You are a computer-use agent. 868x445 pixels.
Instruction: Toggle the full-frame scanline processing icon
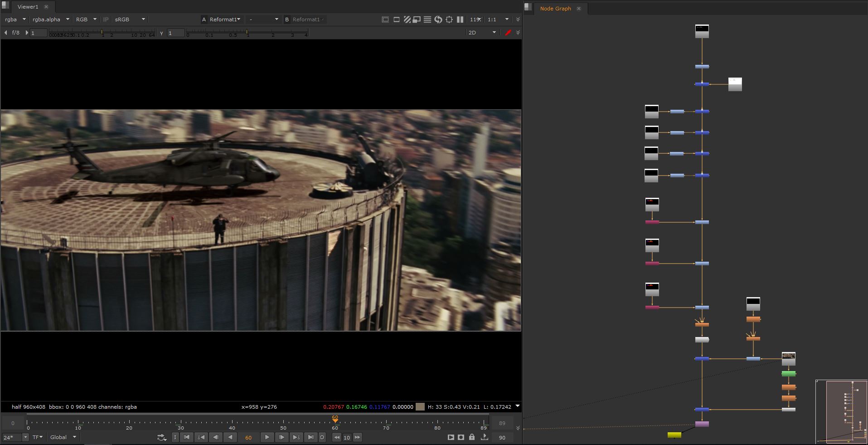point(427,20)
